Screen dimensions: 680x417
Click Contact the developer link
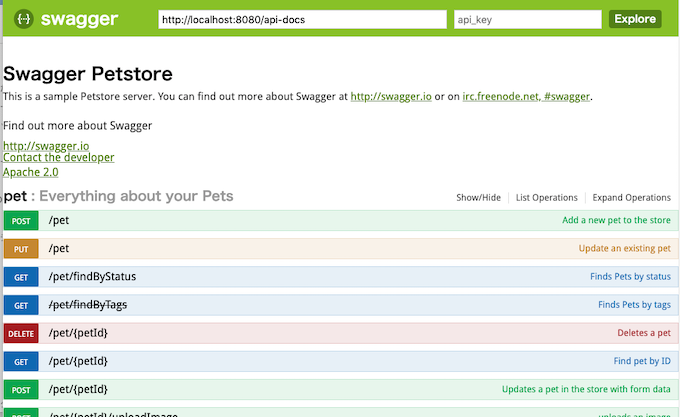59,157
